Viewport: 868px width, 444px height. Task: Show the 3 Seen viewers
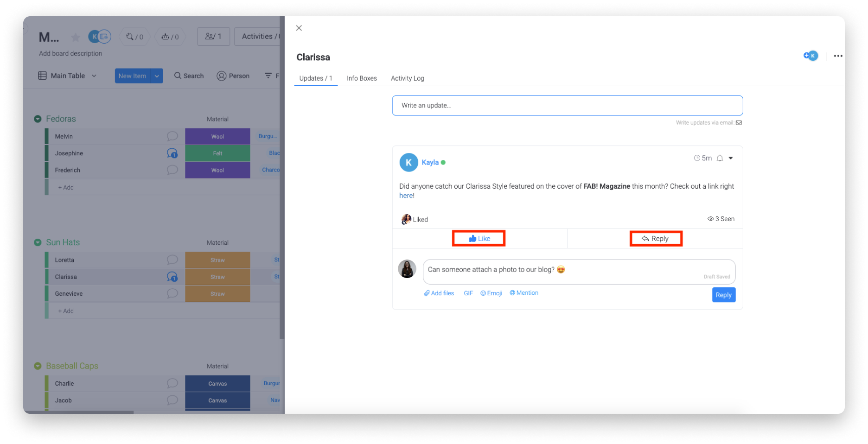pos(721,219)
